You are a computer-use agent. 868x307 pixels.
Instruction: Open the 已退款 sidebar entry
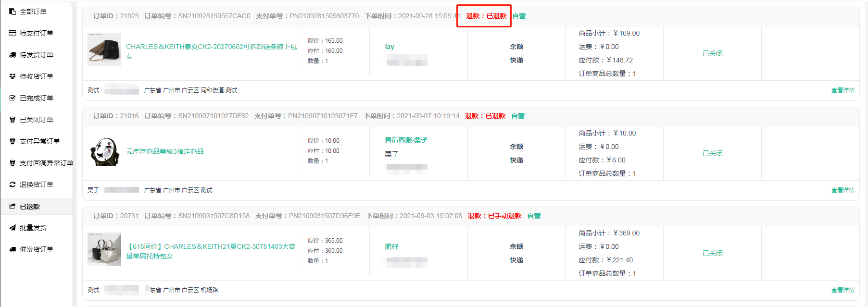[30, 207]
